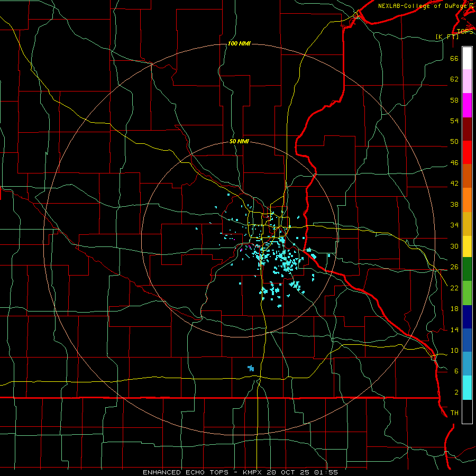Click the legend value 6
The height and width of the screenshot is (476, 476).
tap(456, 371)
